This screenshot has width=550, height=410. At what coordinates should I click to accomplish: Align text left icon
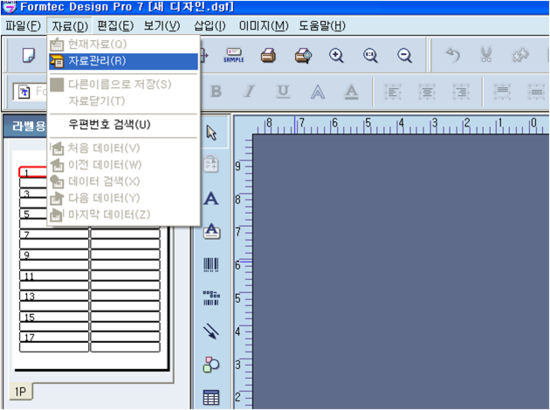point(393,92)
